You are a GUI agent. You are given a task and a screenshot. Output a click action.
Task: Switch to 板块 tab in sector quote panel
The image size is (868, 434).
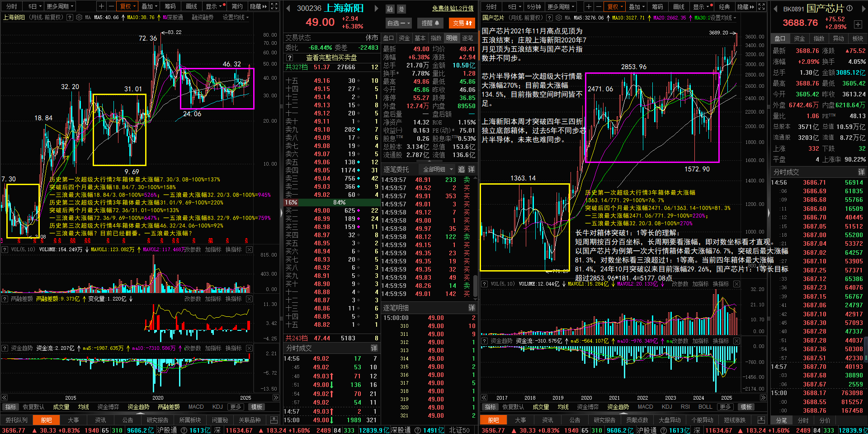point(858,38)
